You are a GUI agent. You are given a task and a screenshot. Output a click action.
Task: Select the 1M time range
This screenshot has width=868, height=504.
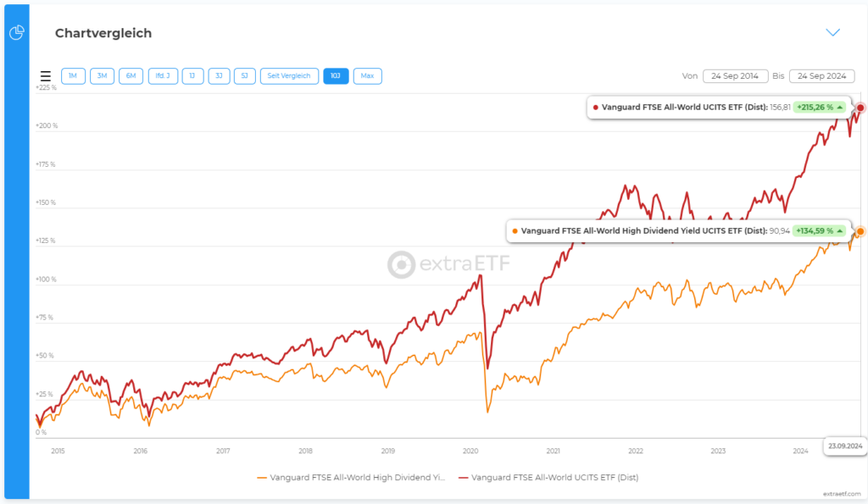click(x=73, y=75)
